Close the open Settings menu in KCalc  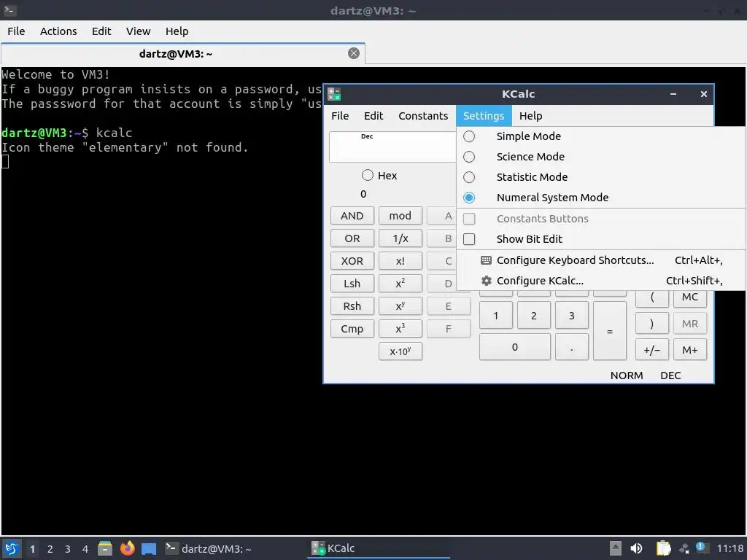pos(484,116)
